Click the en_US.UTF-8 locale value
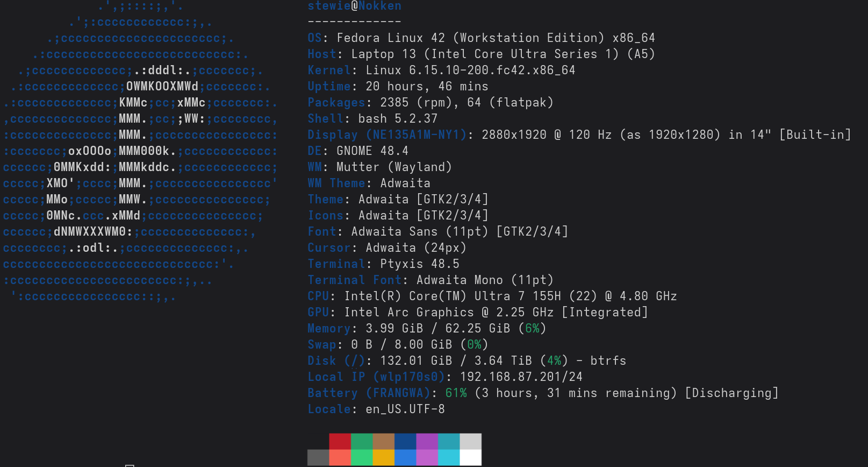Screen dimensions: 868x467 point(405,409)
